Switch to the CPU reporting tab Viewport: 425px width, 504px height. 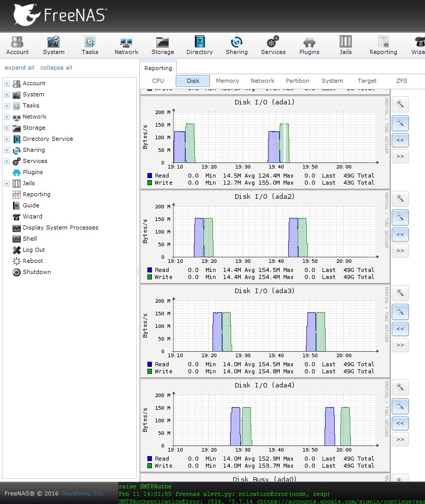158,81
